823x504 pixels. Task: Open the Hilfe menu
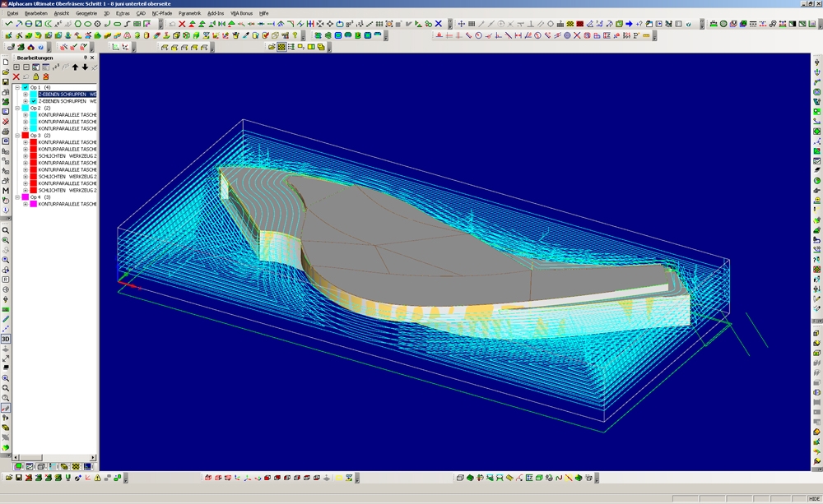[264, 13]
